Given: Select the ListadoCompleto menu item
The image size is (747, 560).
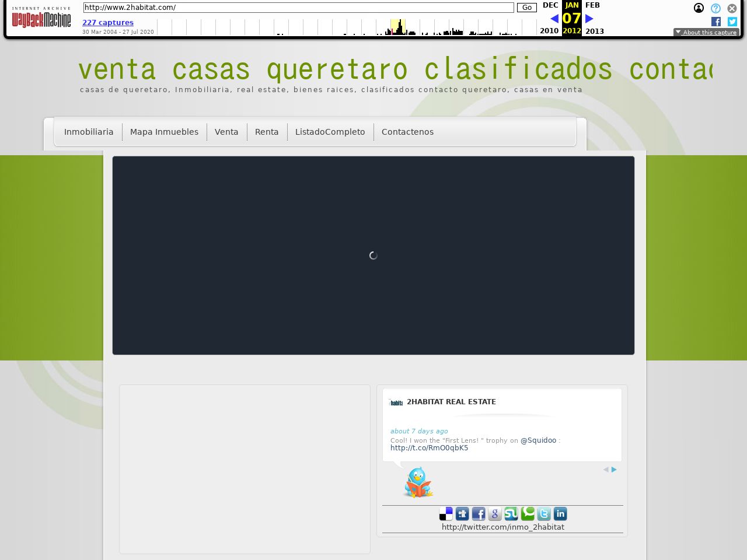Looking at the screenshot, I should coord(330,132).
